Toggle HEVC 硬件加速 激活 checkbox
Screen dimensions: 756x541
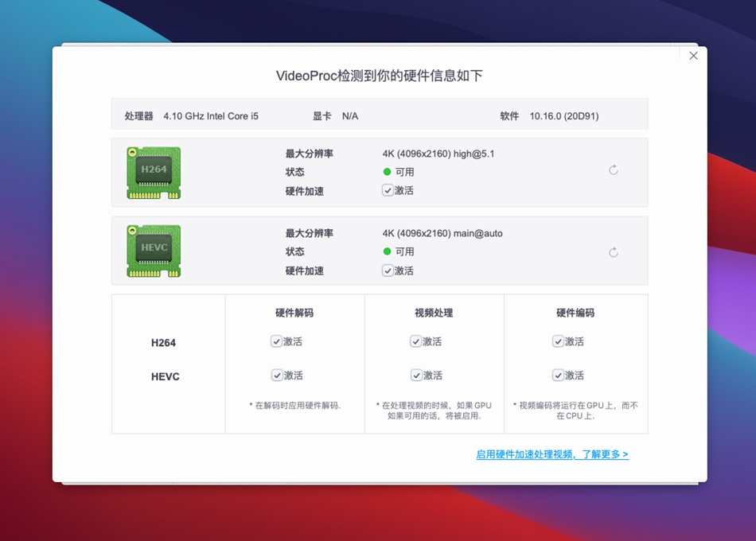click(388, 270)
